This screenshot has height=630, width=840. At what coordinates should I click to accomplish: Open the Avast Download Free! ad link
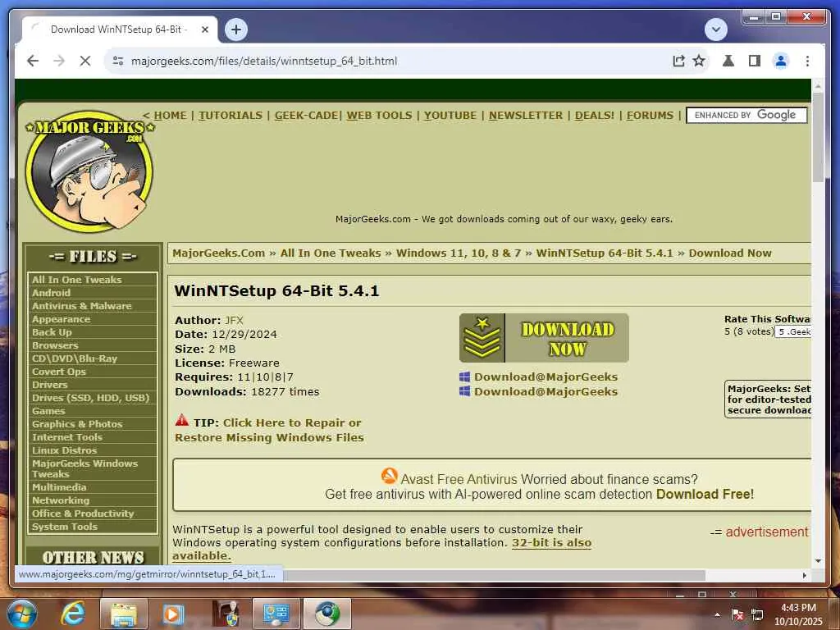[x=705, y=494]
